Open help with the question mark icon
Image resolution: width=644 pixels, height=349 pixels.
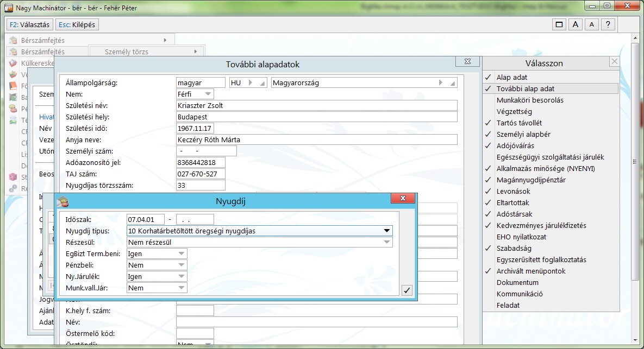click(x=608, y=24)
